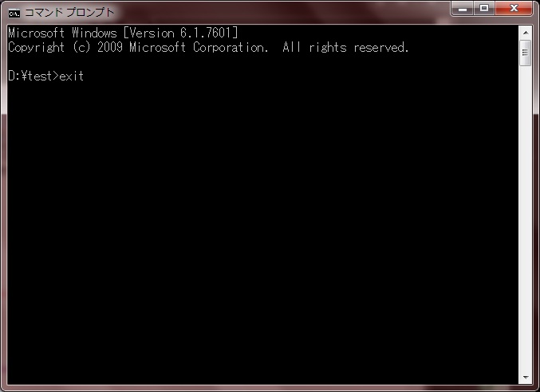
Task: Click the empty scrollbar track below thumb
Action: tap(525, 218)
